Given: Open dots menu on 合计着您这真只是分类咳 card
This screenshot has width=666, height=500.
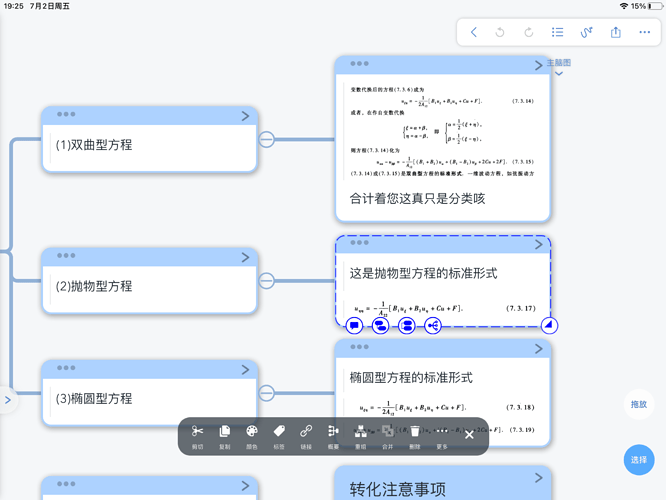Looking at the screenshot, I should pos(359,64).
